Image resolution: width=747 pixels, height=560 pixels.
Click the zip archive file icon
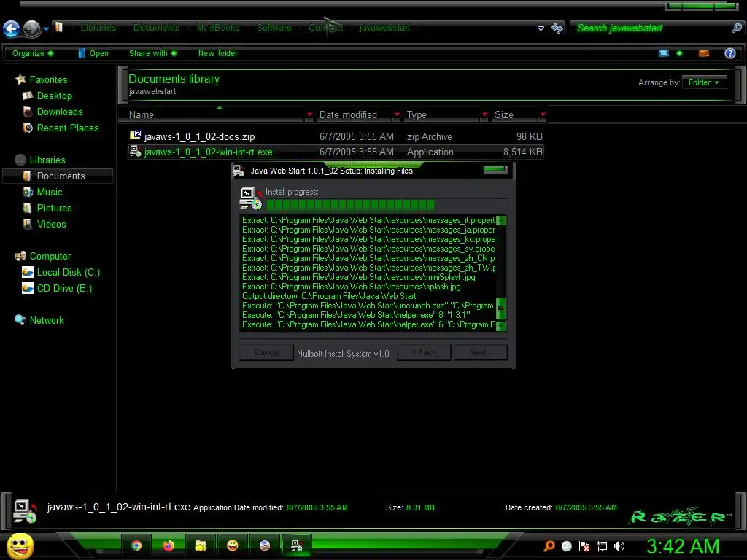[135, 135]
